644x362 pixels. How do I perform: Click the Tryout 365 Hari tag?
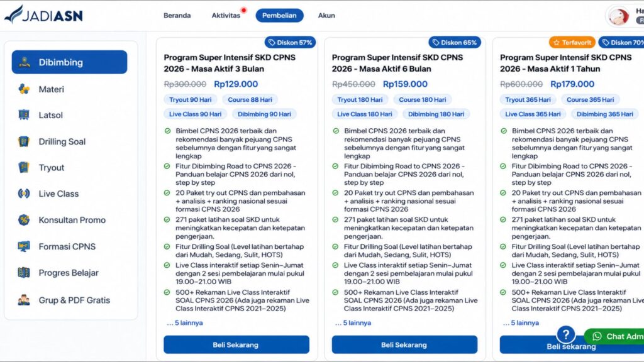(x=528, y=100)
